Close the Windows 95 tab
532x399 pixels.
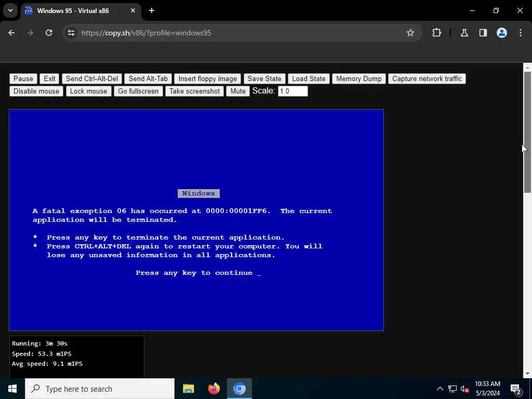tap(133, 11)
